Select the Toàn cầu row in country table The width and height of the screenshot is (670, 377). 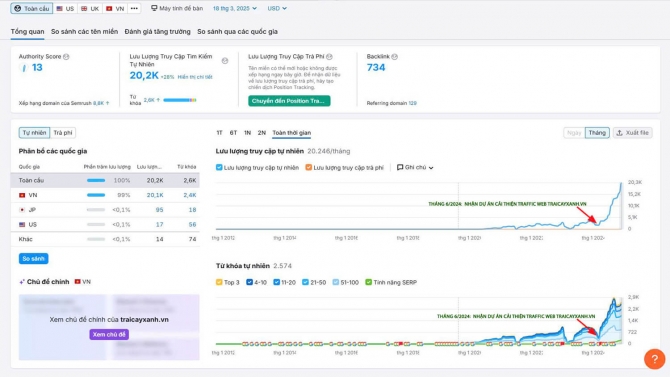pyautogui.click(x=105, y=180)
